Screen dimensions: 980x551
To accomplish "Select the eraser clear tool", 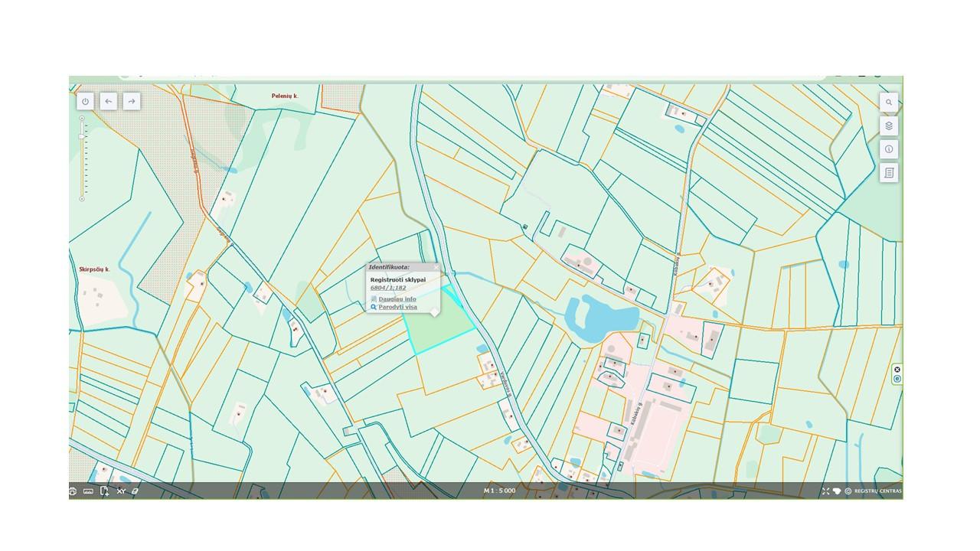I will [135, 491].
